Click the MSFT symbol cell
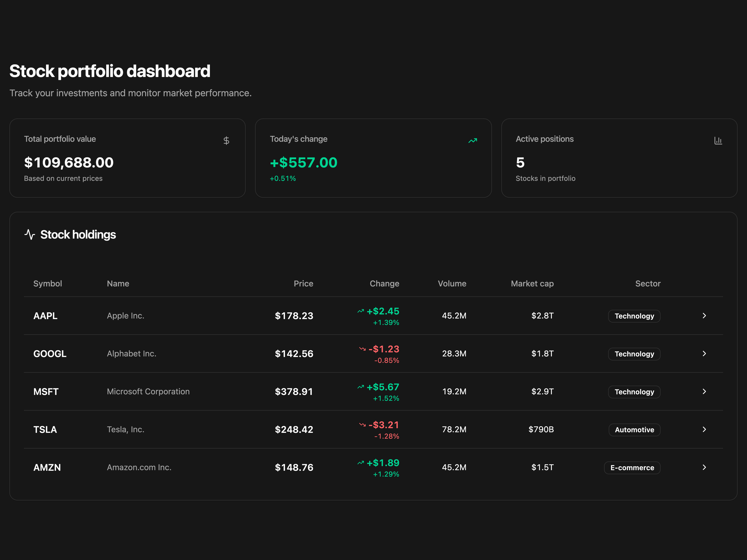Image resolution: width=747 pixels, height=560 pixels. coord(46,391)
